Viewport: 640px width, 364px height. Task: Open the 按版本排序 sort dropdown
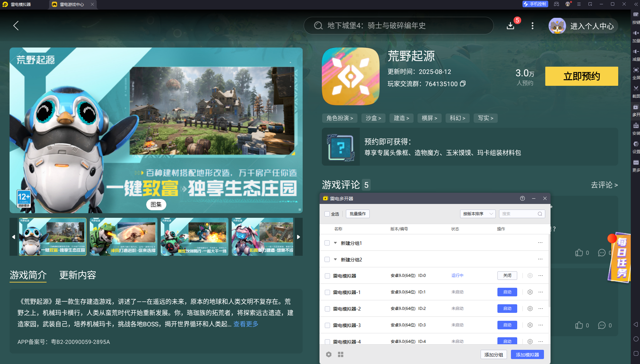click(477, 214)
